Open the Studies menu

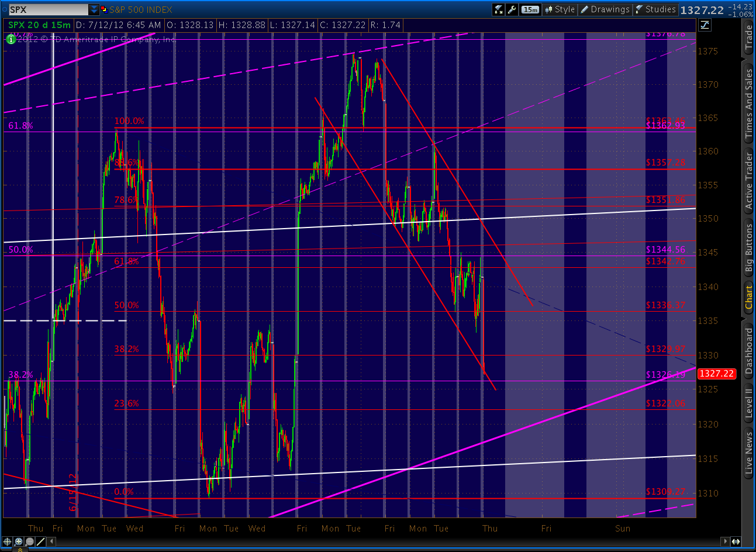pyautogui.click(x=655, y=9)
